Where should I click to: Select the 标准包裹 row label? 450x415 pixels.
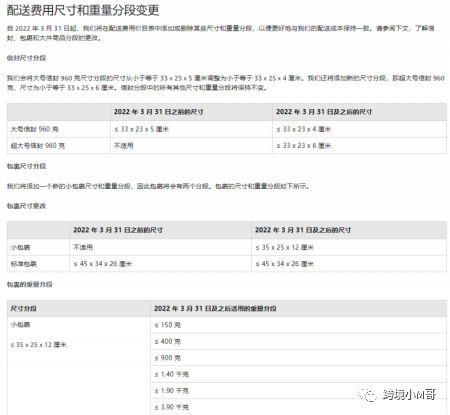coord(24,264)
